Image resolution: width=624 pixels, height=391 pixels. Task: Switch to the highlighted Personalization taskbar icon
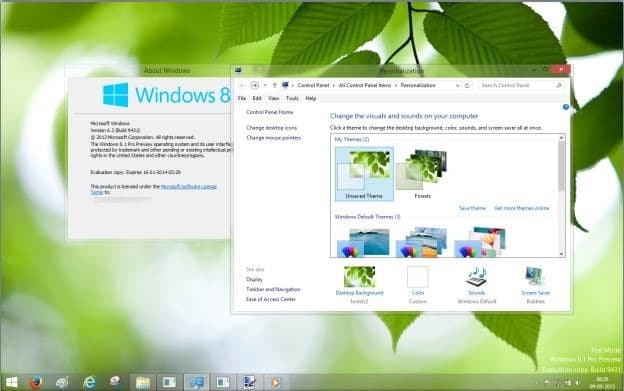point(196,382)
